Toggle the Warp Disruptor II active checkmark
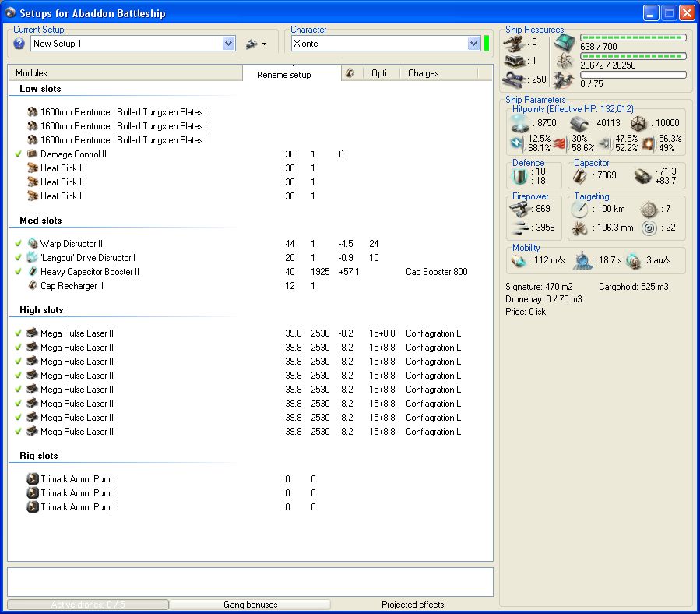This screenshot has height=614, width=700. pyautogui.click(x=19, y=244)
